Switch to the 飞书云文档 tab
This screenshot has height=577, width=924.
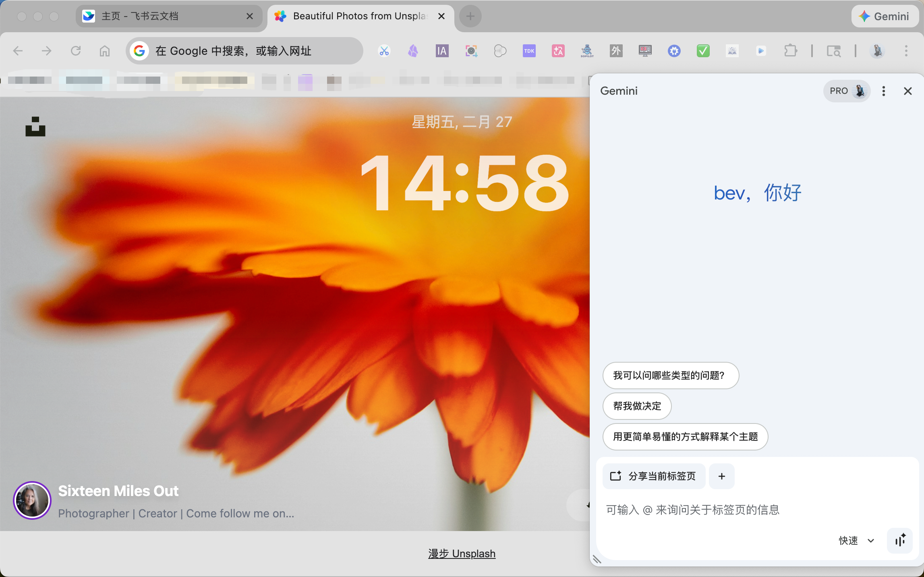pyautogui.click(x=161, y=16)
